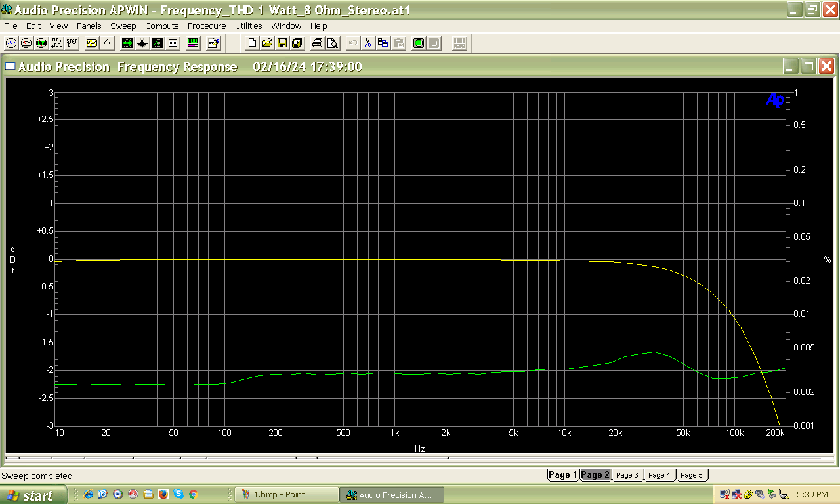This screenshot has height=504, width=840.
Task: Create a new test file
Action: [x=252, y=43]
